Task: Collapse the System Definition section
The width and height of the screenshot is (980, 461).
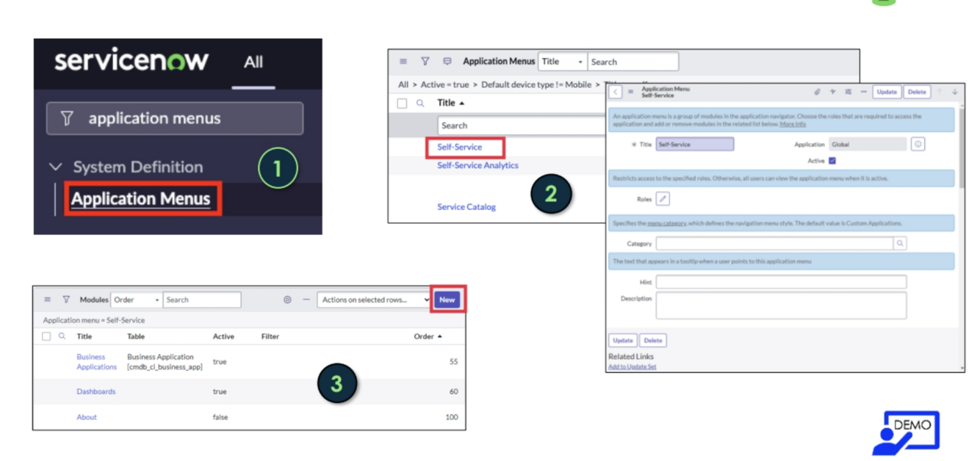Action: coord(55,167)
